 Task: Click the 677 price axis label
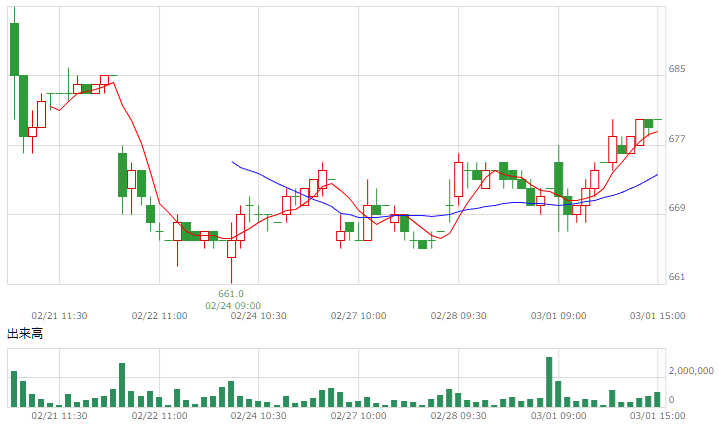click(677, 139)
